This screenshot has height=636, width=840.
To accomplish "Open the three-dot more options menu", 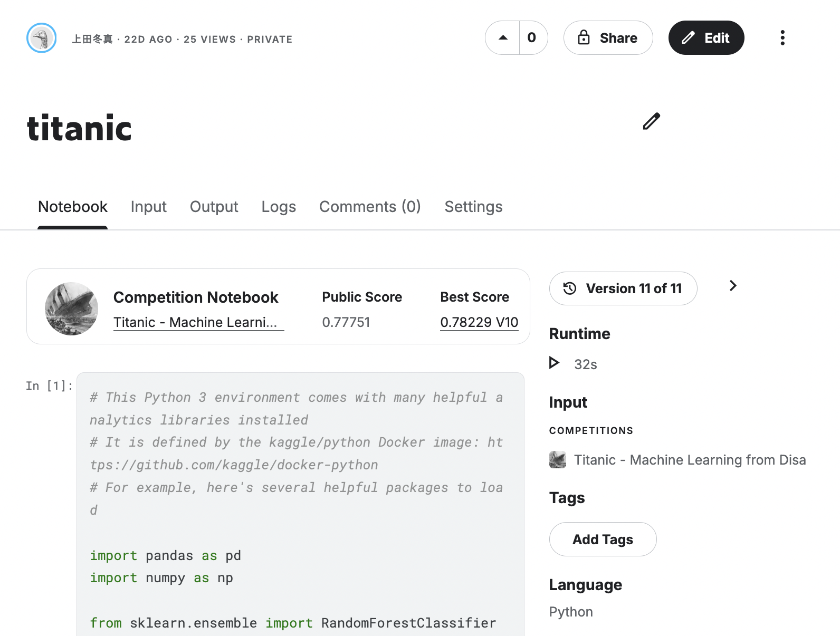I will 782,38.
